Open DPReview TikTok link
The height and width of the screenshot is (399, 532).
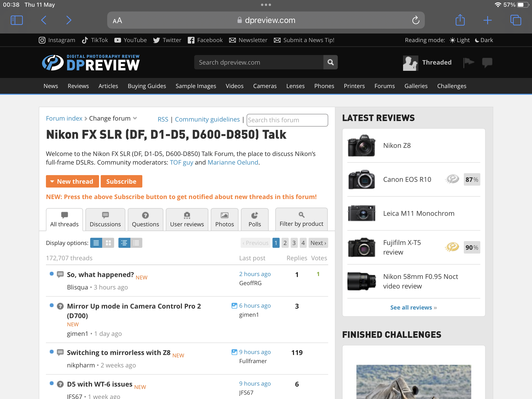click(95, 40)
